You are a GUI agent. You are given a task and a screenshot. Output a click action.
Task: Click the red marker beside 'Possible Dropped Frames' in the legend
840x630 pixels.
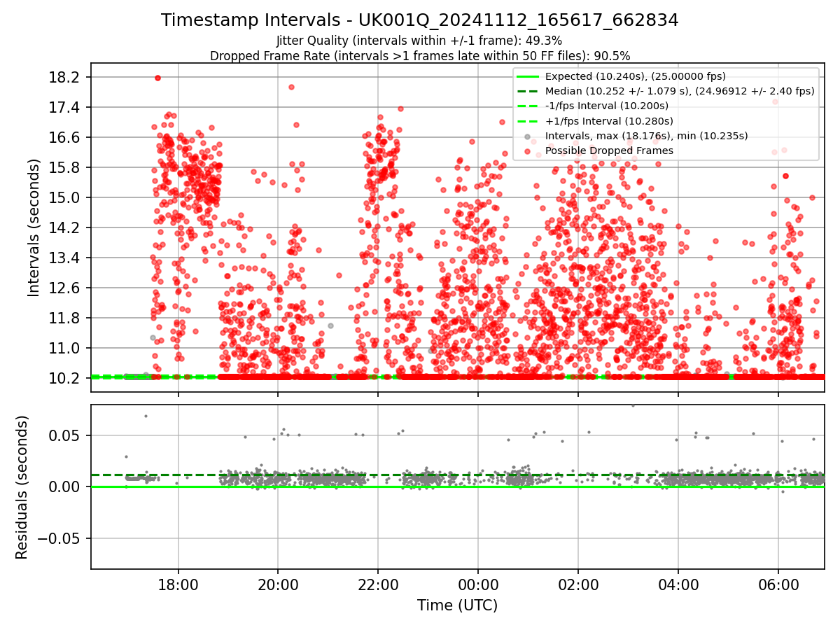tap(527, 150)
